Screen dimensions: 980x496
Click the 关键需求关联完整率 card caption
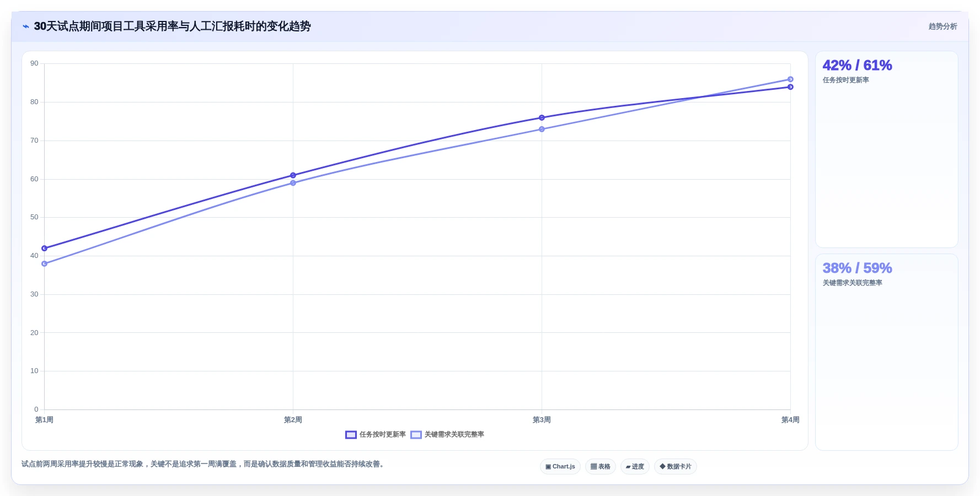coord(852,283)
